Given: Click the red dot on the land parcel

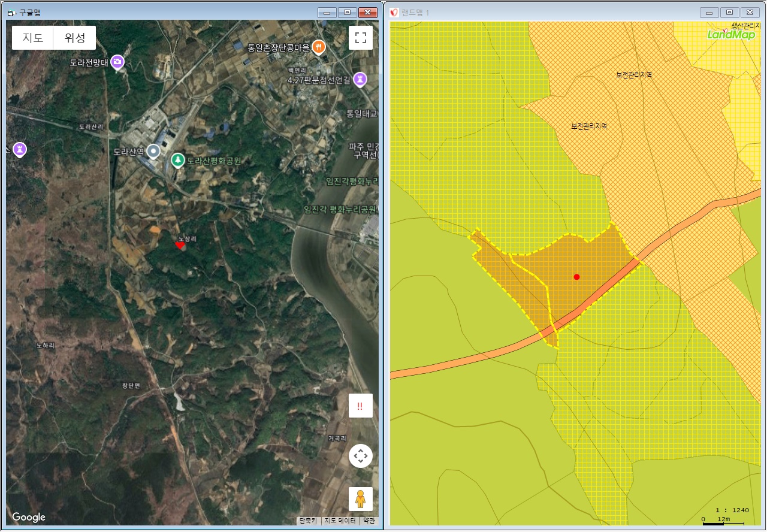Looking at the screenshot, I should (x=576, y=277).
